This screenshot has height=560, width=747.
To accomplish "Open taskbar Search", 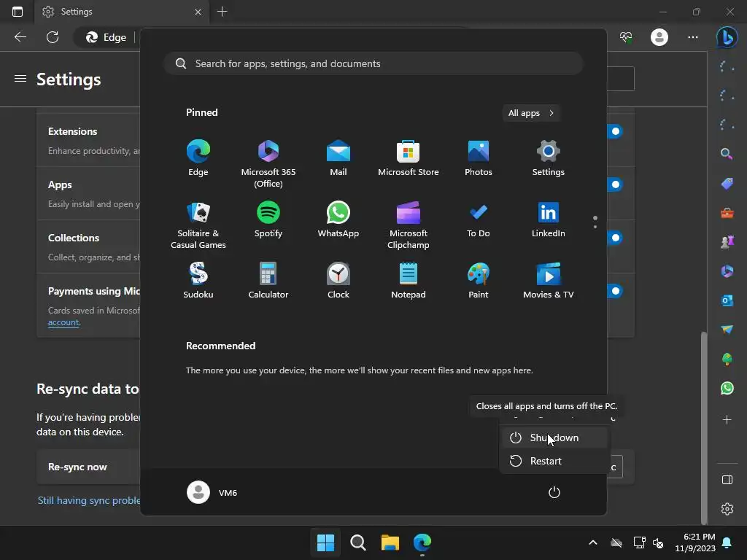I will (357, 542).
